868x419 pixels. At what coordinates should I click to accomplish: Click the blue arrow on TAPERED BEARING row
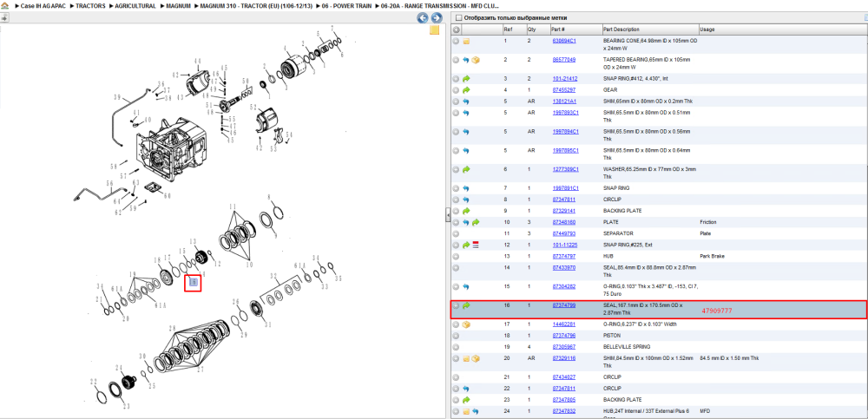click(466, 60)
